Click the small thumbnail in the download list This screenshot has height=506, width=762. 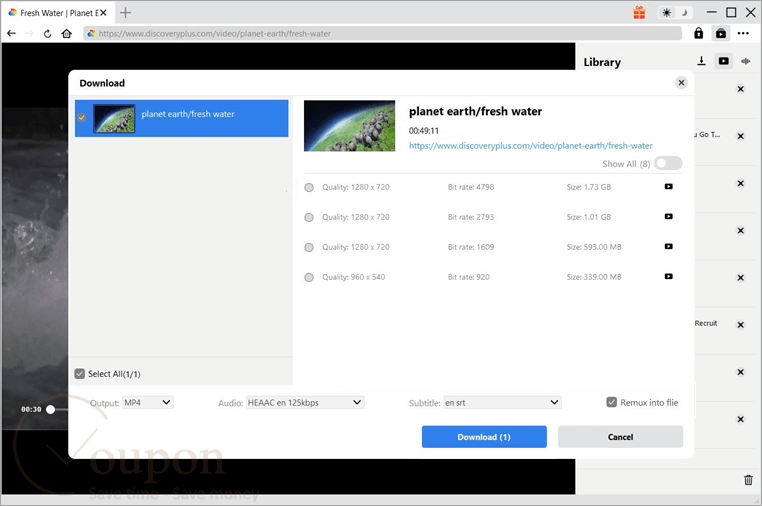click(x=114, y=119)
